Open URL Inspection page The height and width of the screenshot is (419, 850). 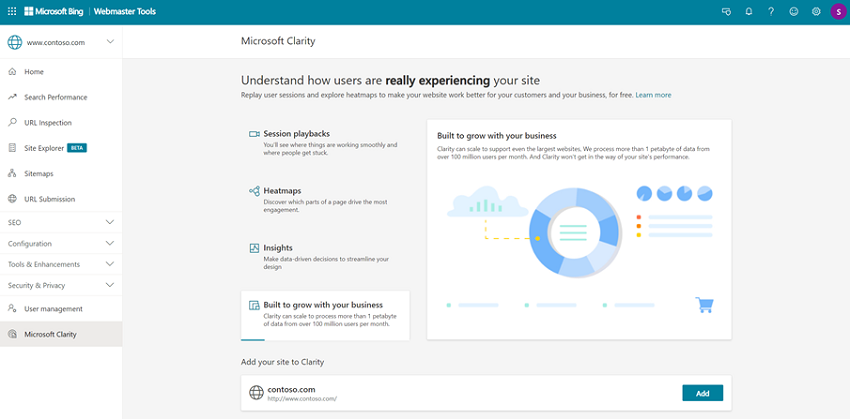coord(61,123)
